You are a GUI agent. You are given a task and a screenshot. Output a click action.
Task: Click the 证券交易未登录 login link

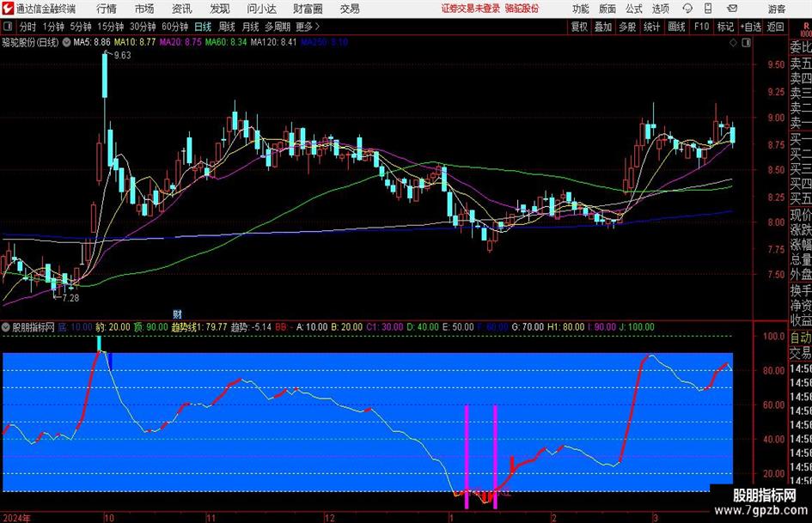(471, 9)
